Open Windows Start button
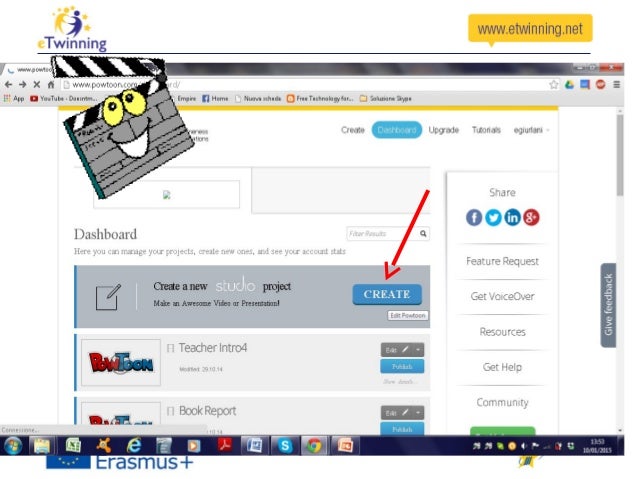The width and height of the screenshot is (638, 479). pos(13,446)
